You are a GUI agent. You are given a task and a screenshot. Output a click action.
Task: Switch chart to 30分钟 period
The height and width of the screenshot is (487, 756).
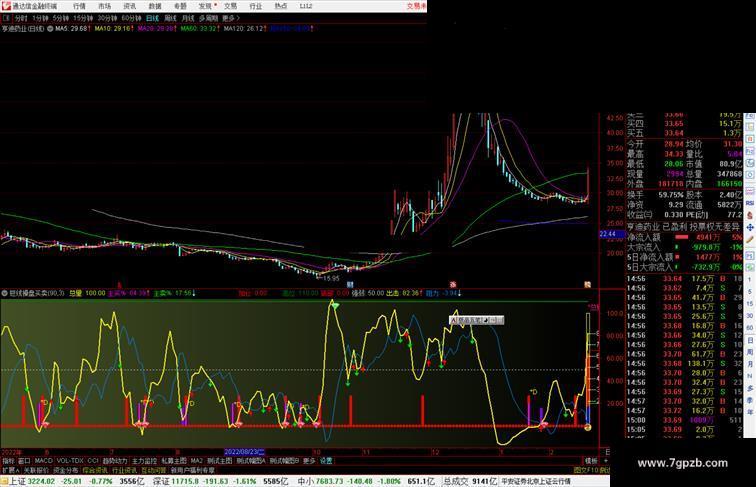click(x=107, y=18)
